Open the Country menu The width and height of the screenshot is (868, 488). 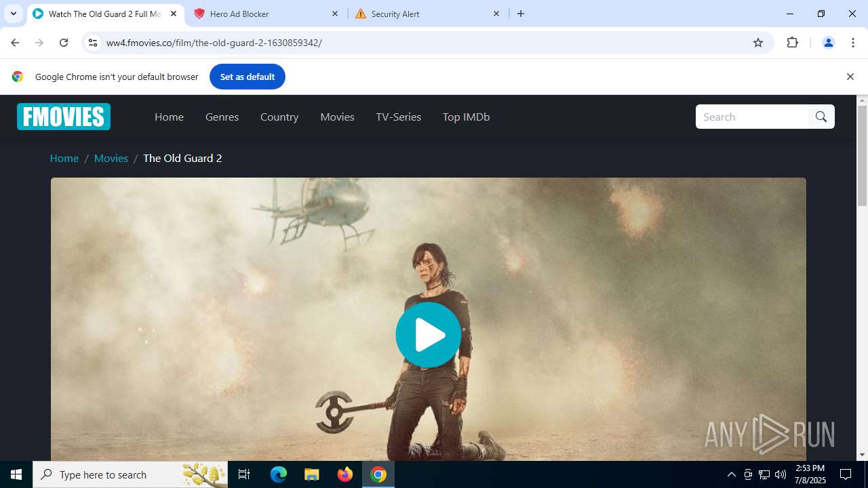pyautogui.click(x=279, y=117)
